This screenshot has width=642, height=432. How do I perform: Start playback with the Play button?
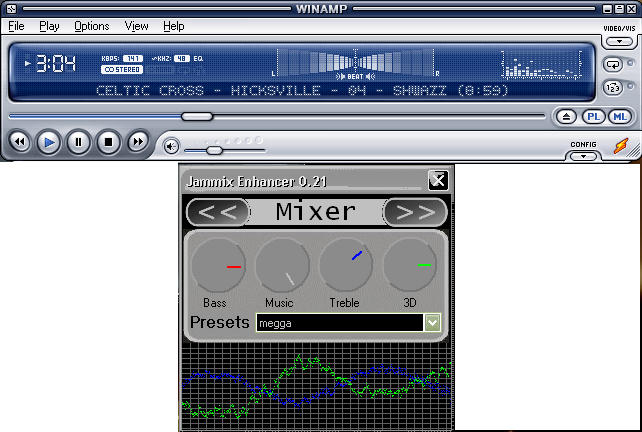click(x=49, y=142)
